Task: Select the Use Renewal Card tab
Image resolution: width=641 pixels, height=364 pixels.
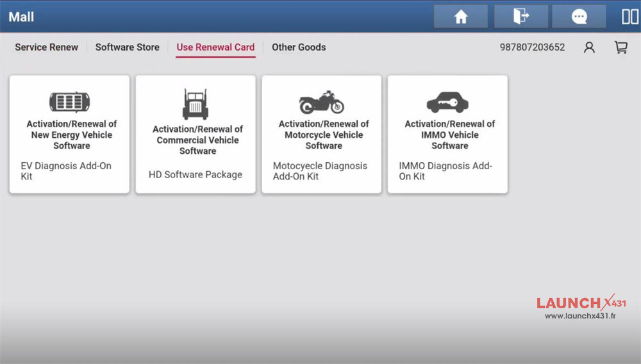Action: (x=215, y=47)
